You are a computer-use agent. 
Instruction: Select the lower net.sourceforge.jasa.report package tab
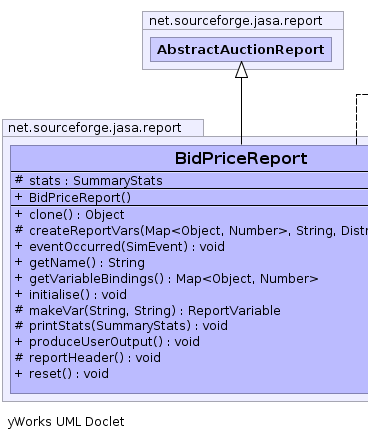(103, 128)
